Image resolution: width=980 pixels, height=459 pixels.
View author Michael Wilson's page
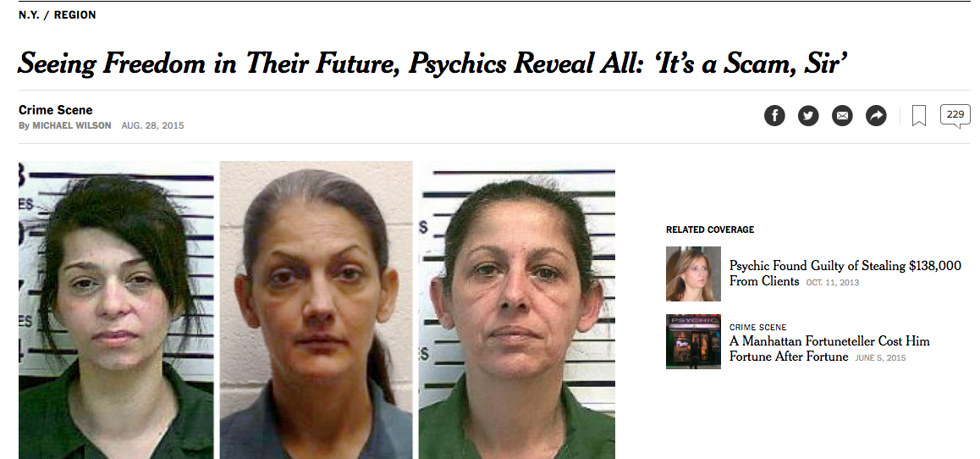click(72, 125)
